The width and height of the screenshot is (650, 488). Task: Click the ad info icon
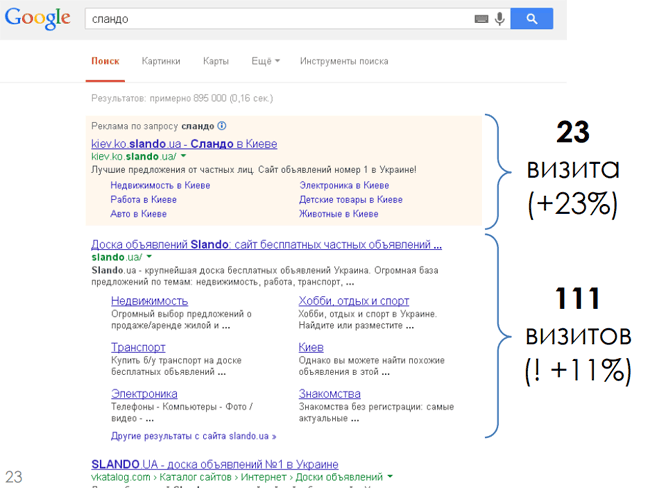point(222,126)
